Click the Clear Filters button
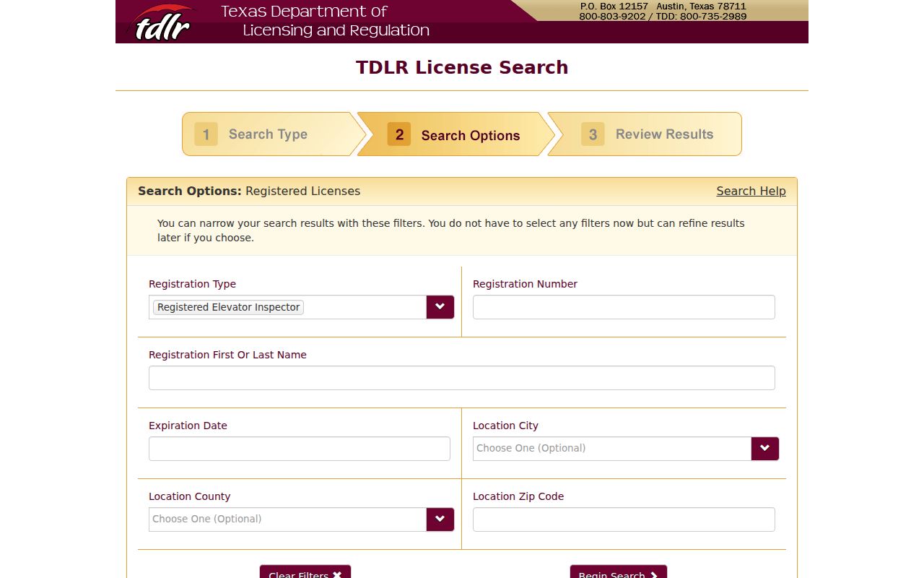 coord(305,571)
